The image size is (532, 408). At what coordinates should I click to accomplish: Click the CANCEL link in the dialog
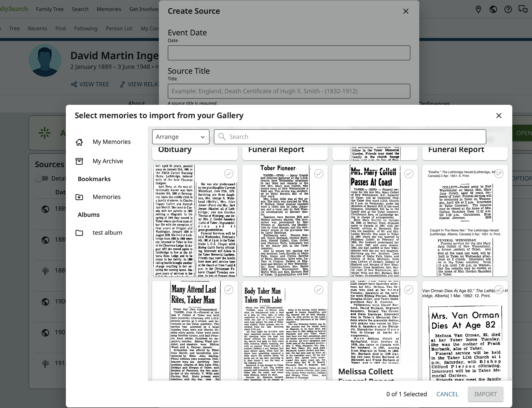[447, 394]
